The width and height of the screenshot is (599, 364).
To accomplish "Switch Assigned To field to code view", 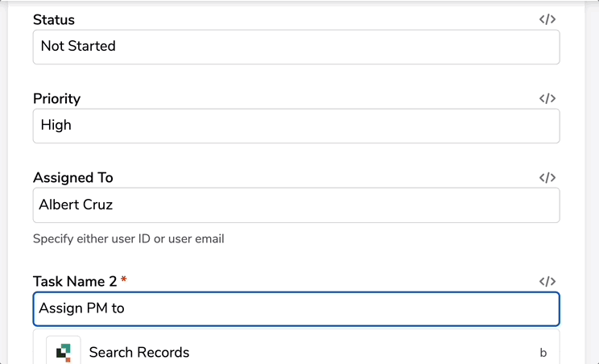I will click(x=547, y=178).
